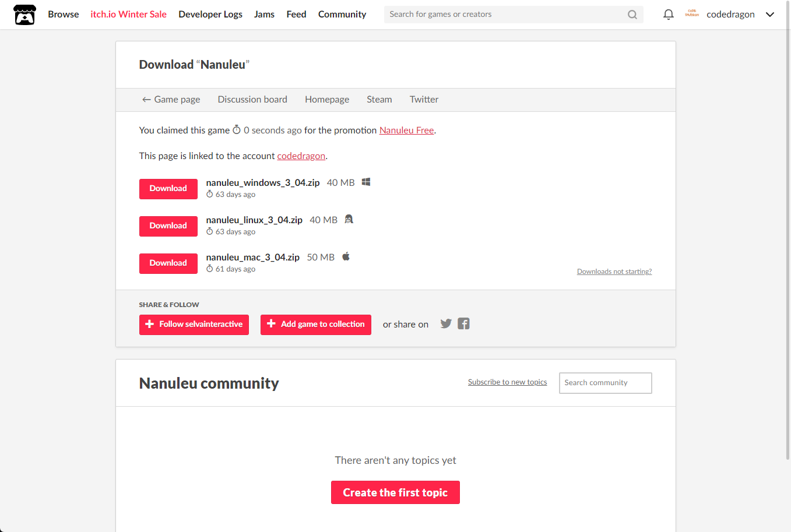Open the itch.io logo home link
Image resolution: width=791 pixels, height=532 pixels.
[24, 15]
